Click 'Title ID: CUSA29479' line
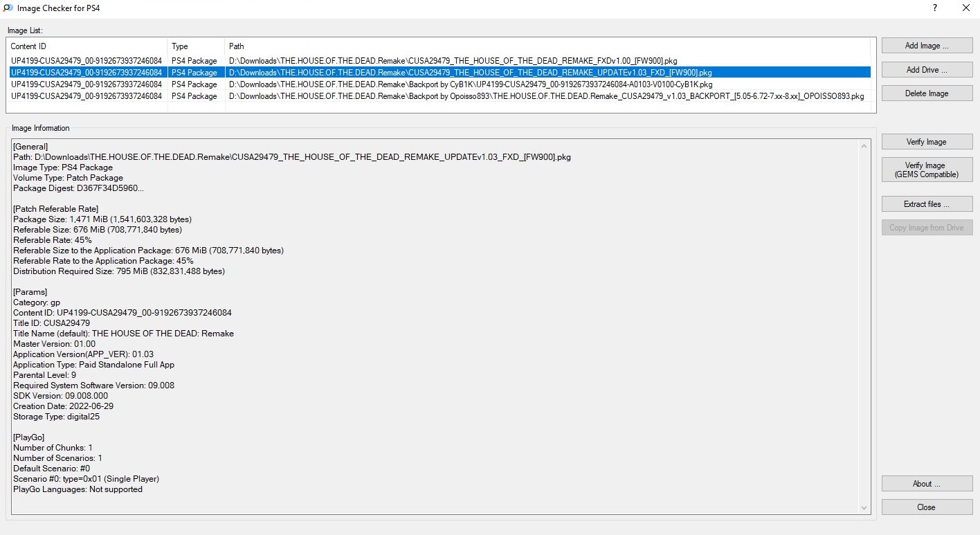 point(51,323)
